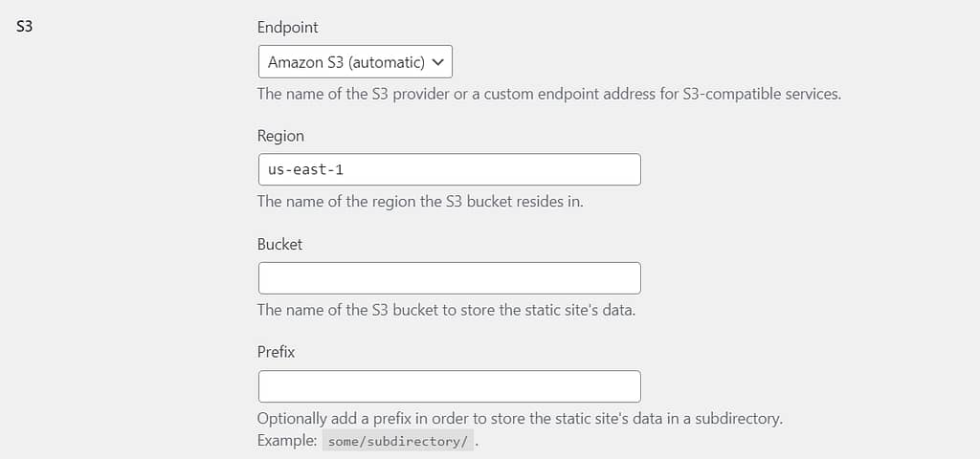Click the chevron arrow beside Amazon S3 (automatic)
This screenshot has width=980, height=459.
(x=438, y=62)
